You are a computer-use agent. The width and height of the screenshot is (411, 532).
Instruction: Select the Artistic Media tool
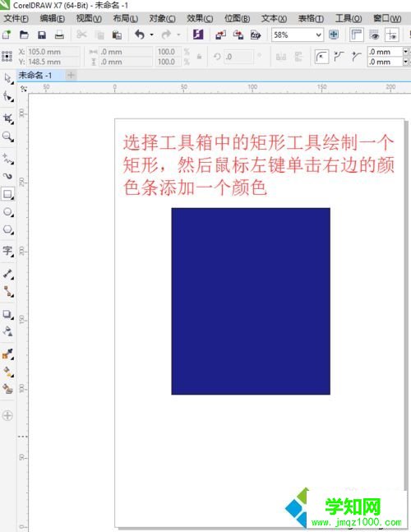[x=7, y=176]
